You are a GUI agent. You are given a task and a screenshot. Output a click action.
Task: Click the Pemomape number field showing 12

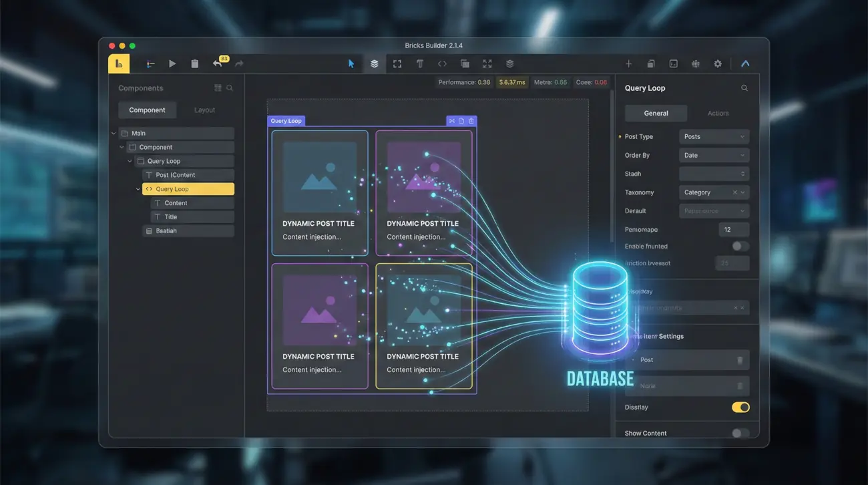(733, 230)
